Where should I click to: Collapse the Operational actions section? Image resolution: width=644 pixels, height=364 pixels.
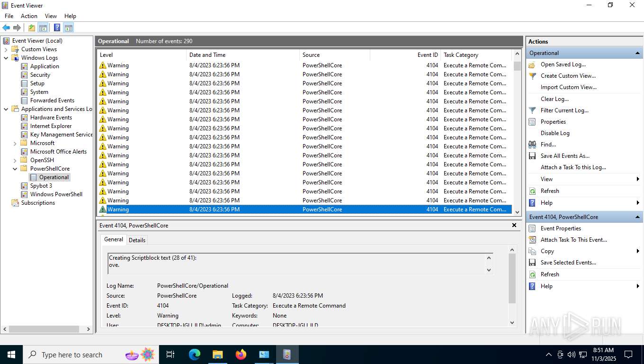[x=637, y=53]
